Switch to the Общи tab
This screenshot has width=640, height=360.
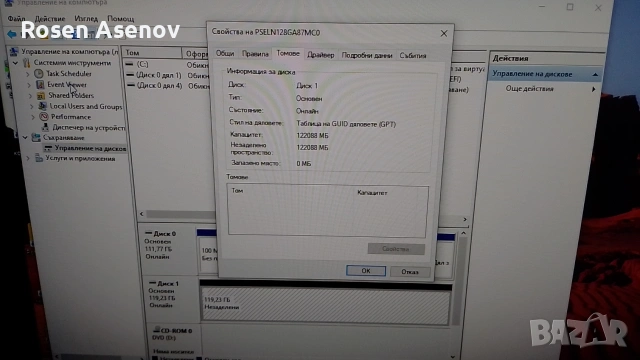[225, 53]
